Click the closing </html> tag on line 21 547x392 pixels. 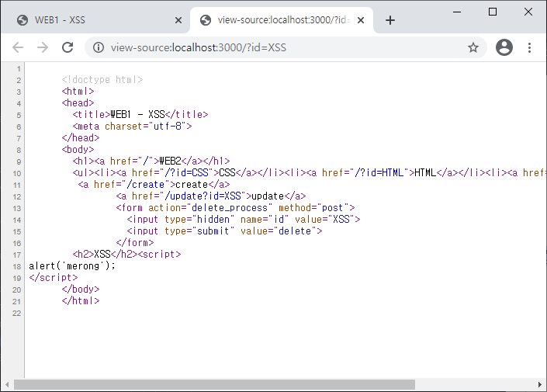click(x=81, y=300)
